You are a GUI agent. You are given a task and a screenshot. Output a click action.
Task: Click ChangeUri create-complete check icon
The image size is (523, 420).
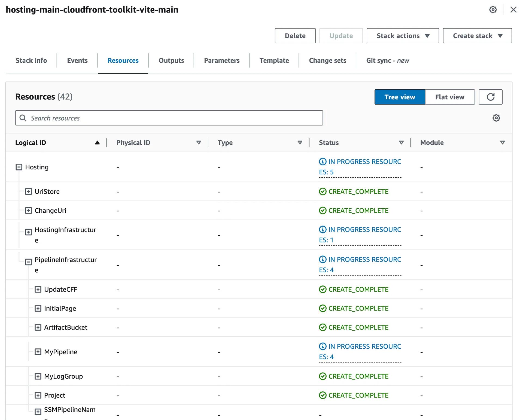323,211
